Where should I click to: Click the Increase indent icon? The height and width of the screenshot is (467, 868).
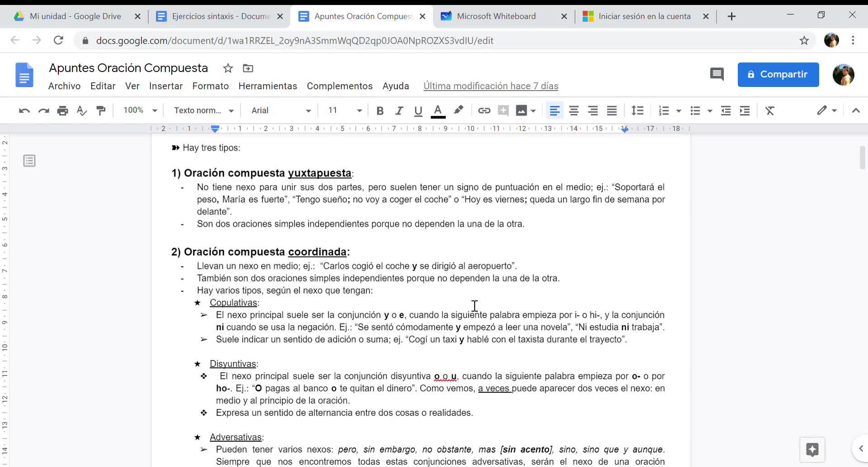click(745, 110)
